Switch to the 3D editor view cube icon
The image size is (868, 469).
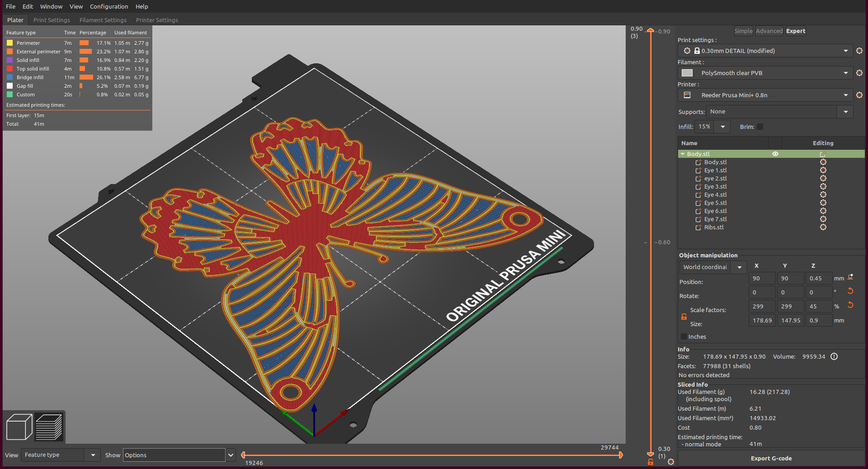tap(19, 426)
